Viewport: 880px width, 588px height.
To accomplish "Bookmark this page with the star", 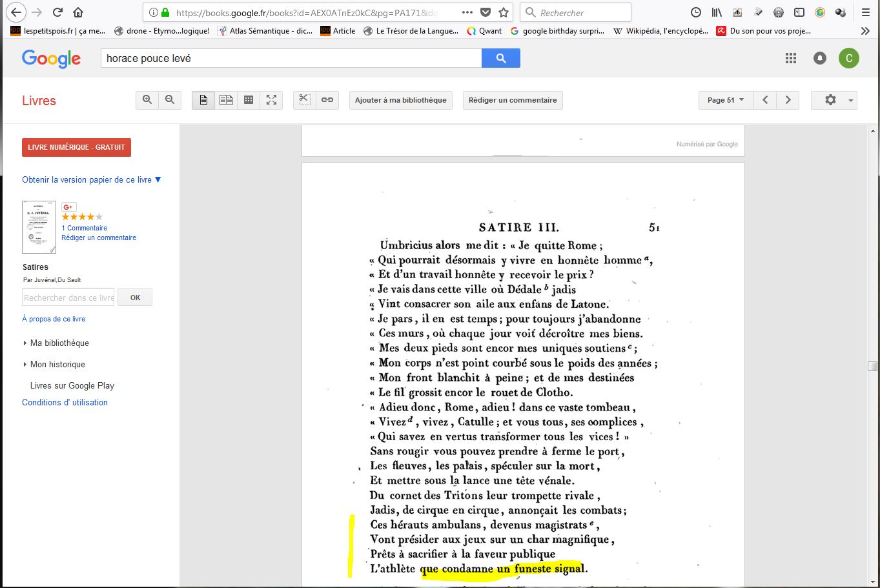I will pyautogui.click(x=504, y=12).
